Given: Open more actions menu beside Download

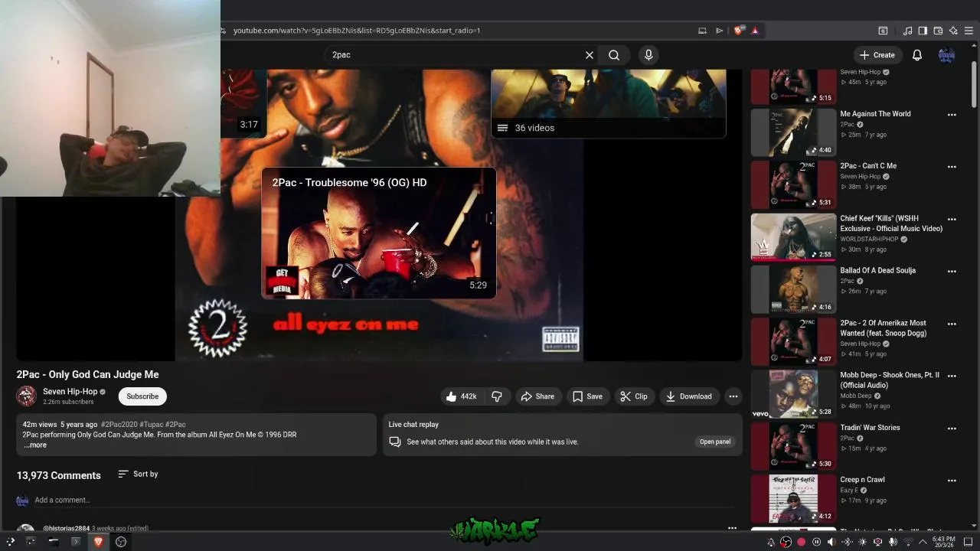Looking at the screenshot, I should click(x=733, y=396).
